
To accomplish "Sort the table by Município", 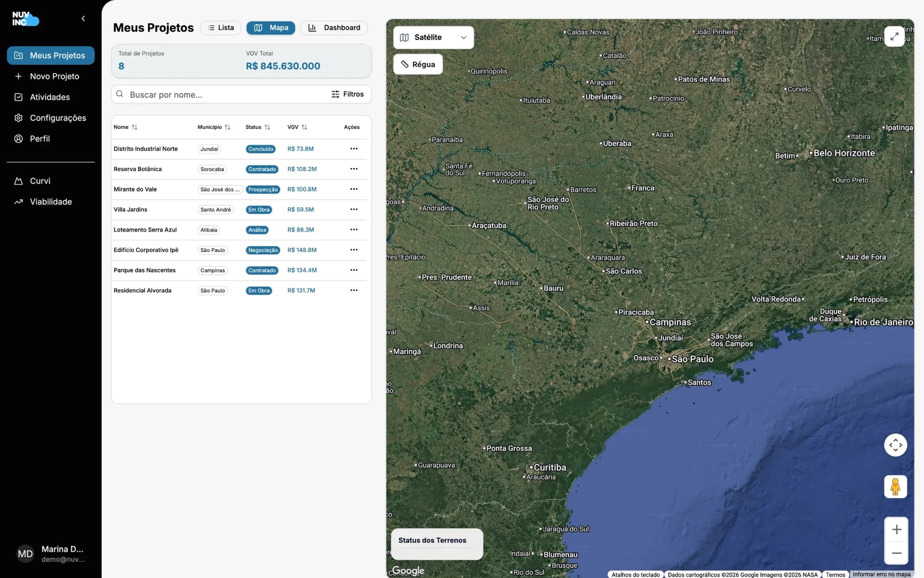I will click(214, 127).
